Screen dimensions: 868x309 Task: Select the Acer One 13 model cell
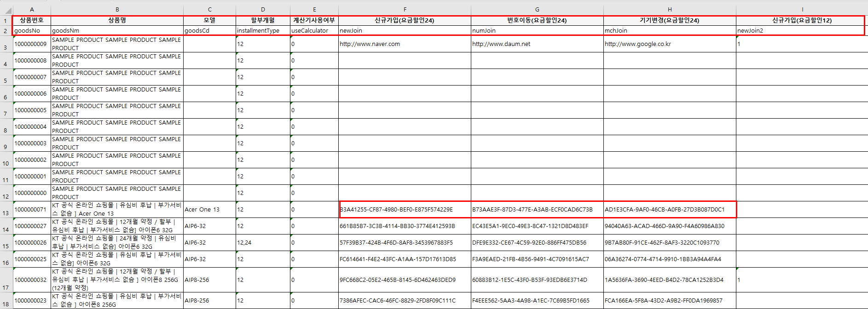click(209, 210)
